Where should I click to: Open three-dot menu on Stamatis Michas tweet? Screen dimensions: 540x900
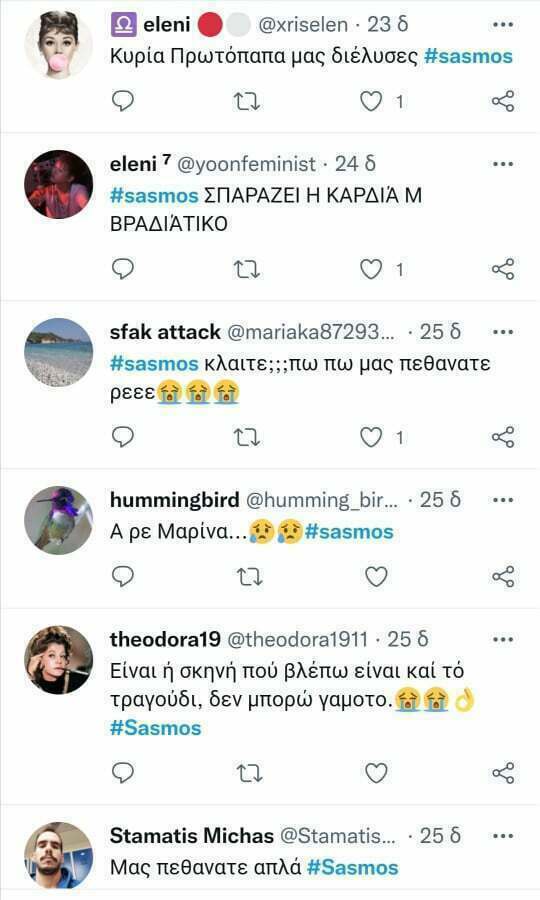(x=503, y=836)
